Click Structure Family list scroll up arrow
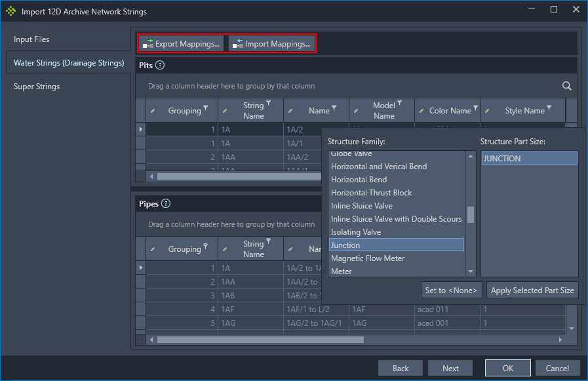Image resolution: width=588 pixels, height=381 pixels. tap(471, 156)
